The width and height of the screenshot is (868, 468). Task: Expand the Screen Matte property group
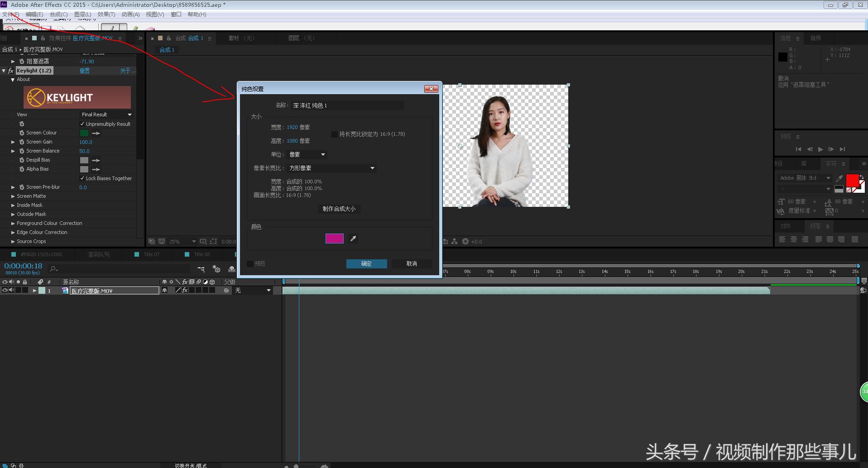click(x=12, y=196)
